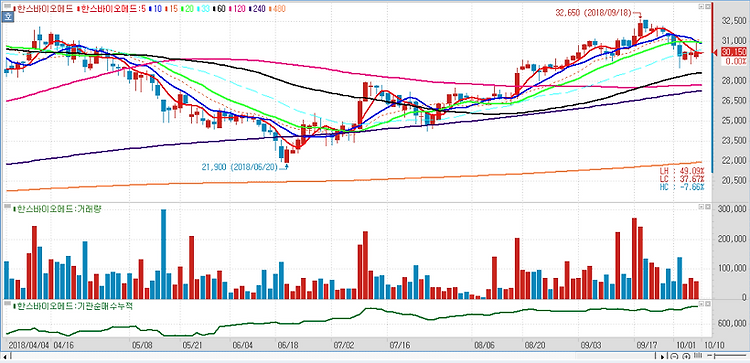This screenshot has height=363, width=750.
Task: Click the 28,000 price axis label
Action: coord(734,81)
